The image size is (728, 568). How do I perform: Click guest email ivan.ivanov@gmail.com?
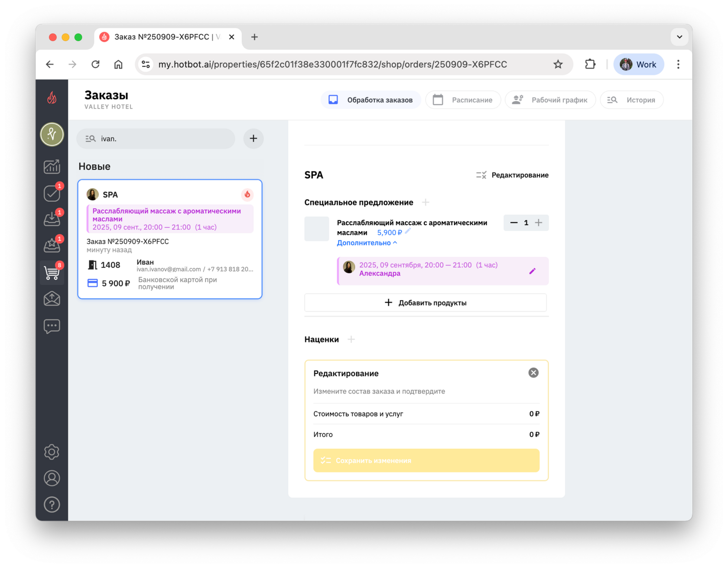tap(169, 269)
